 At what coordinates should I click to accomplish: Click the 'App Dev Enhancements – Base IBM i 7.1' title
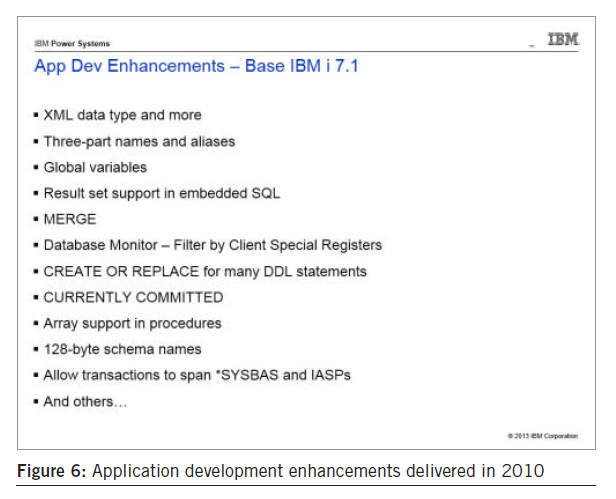click(196, 66)
